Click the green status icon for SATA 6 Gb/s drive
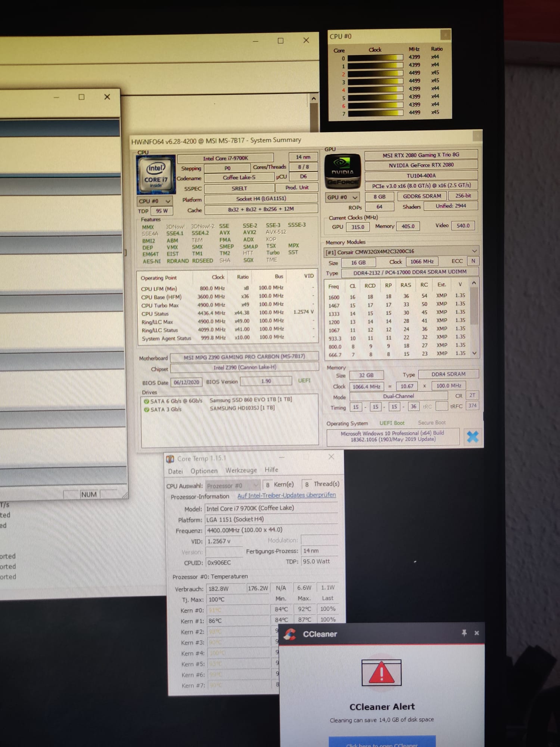Viewport: 560px width, 747px height. coord(146,401)
